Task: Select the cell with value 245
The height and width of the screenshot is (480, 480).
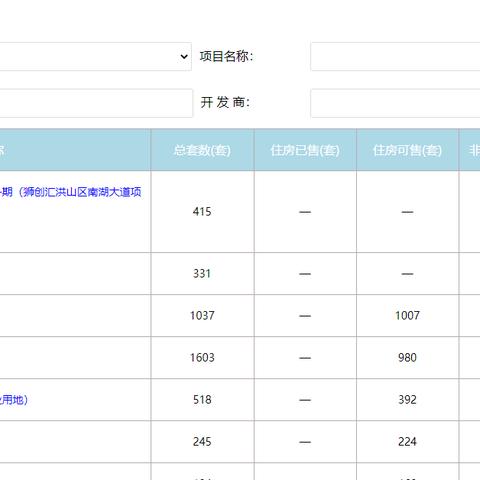Action: coord(202,442)
